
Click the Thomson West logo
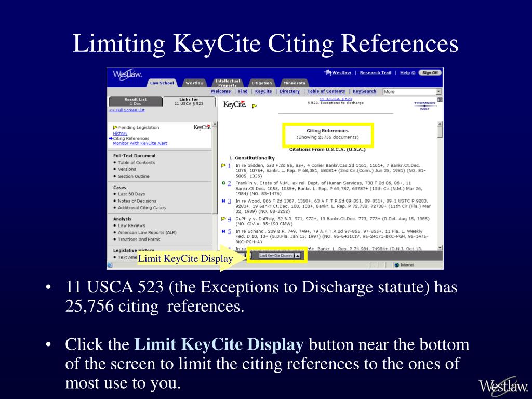pyautogui.click(x=424, y=105)
